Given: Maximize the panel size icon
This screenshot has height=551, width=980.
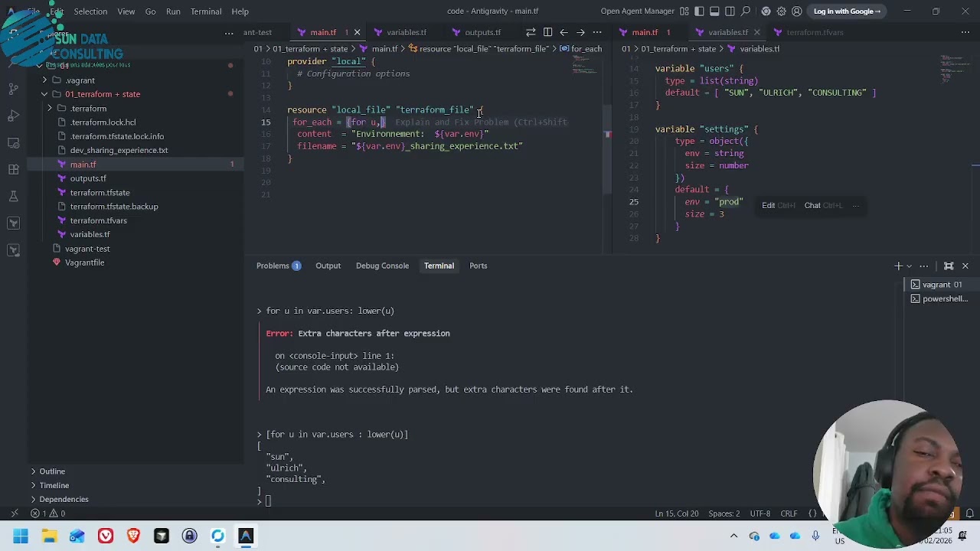Looking at the screenshot, I should (949, 266).
